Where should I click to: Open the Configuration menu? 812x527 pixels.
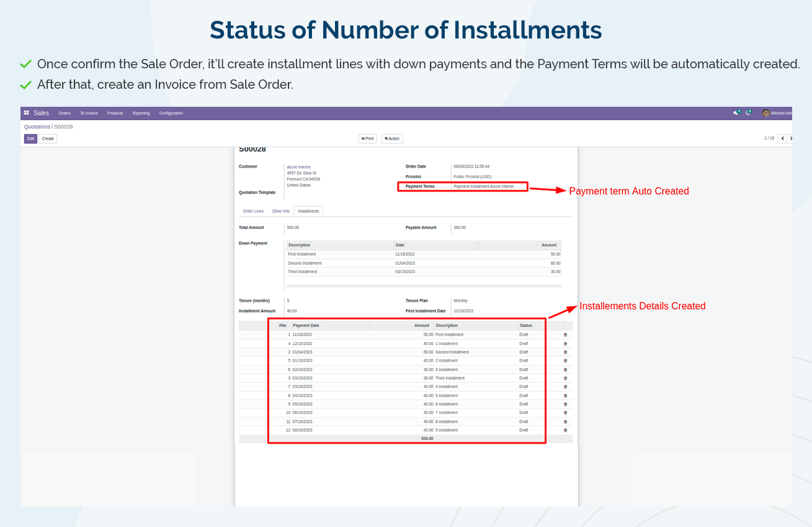[171, 113]
